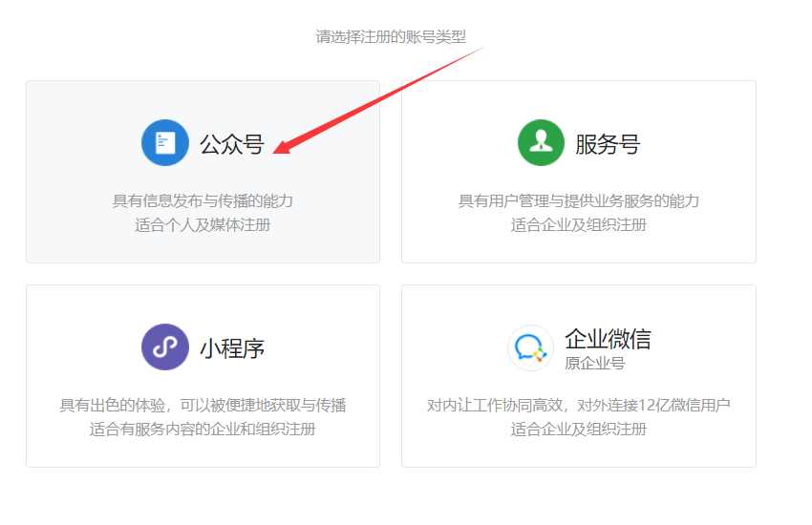This screenshot has height=525, width=812.
Task: Click the heading 请选择注册的账号类型
Action: pos(391,36)
